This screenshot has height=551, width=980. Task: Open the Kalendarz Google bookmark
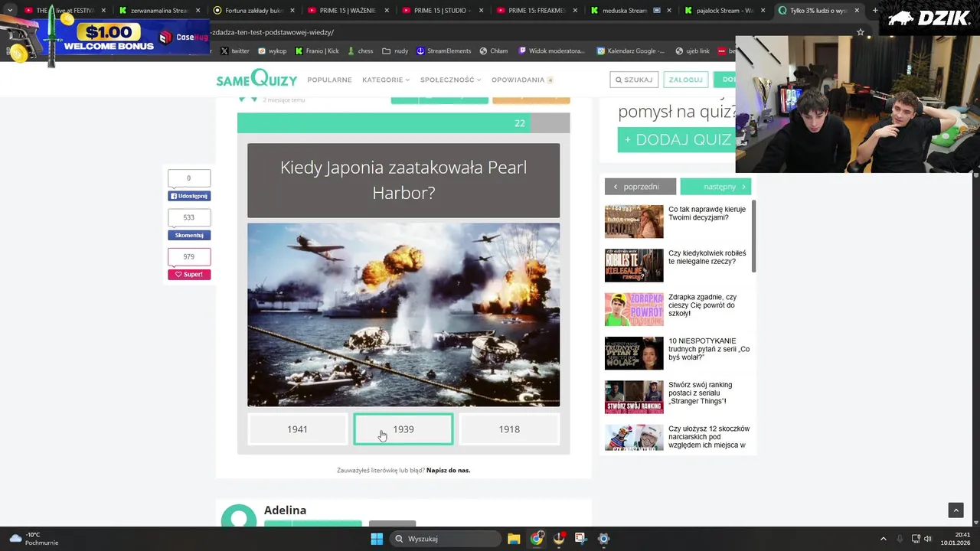click(x=630, y=51)
